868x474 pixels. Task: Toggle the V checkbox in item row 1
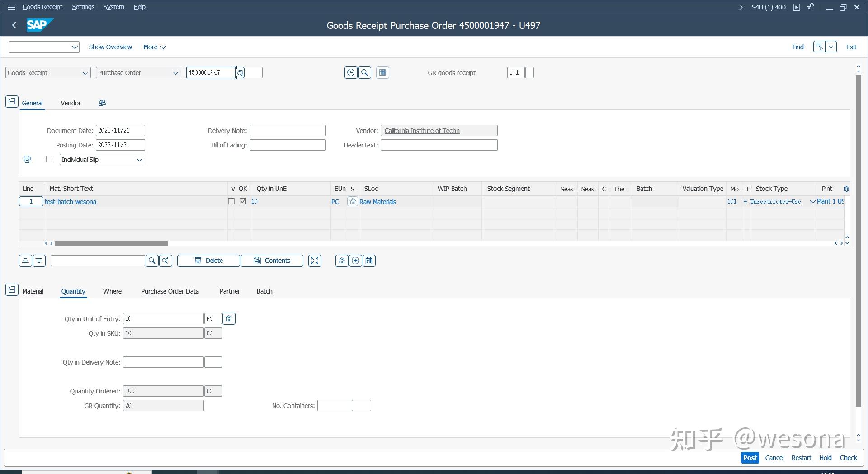click(231, 201)
